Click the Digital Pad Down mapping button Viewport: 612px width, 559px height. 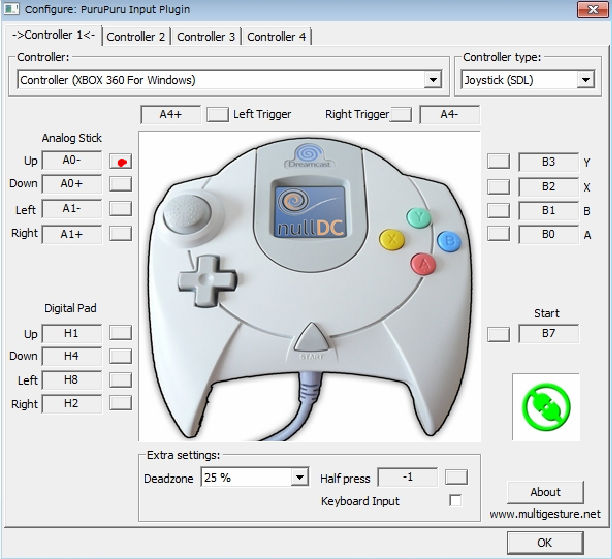pyautogui.click(x=120, y=356)
